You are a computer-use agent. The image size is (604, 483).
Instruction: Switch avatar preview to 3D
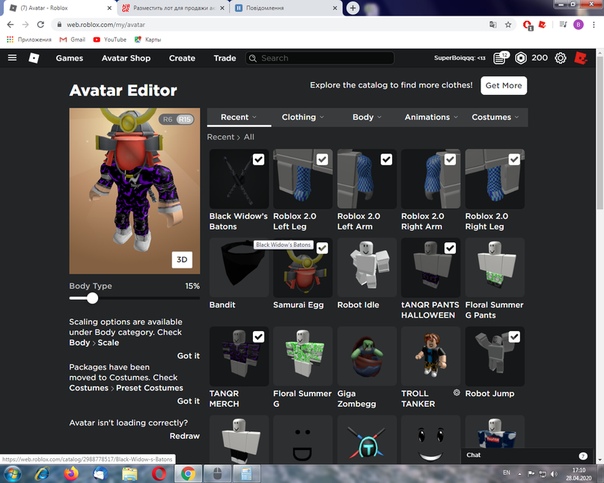pos(182,260)
